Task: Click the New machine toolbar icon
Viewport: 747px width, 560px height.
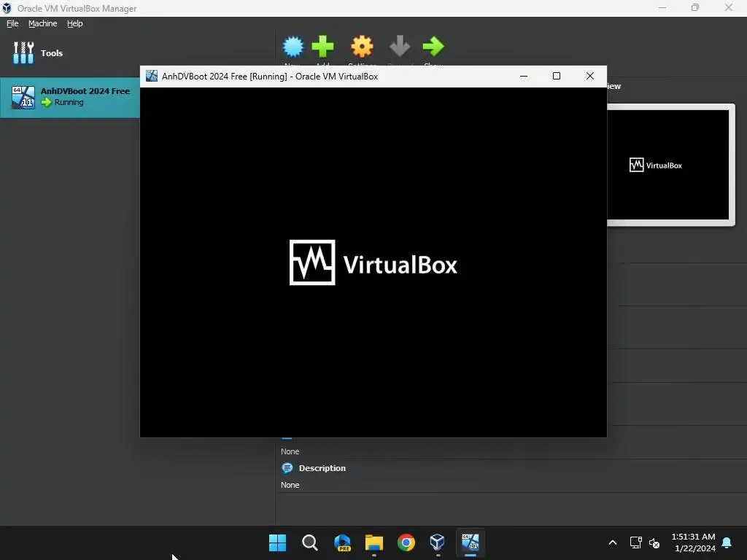Action: tap(293, 47)
